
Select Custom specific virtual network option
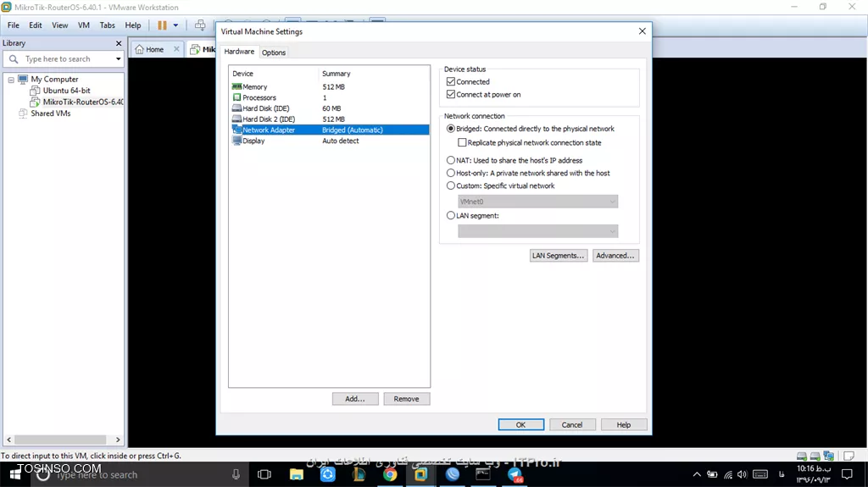(x=451, y=186)
